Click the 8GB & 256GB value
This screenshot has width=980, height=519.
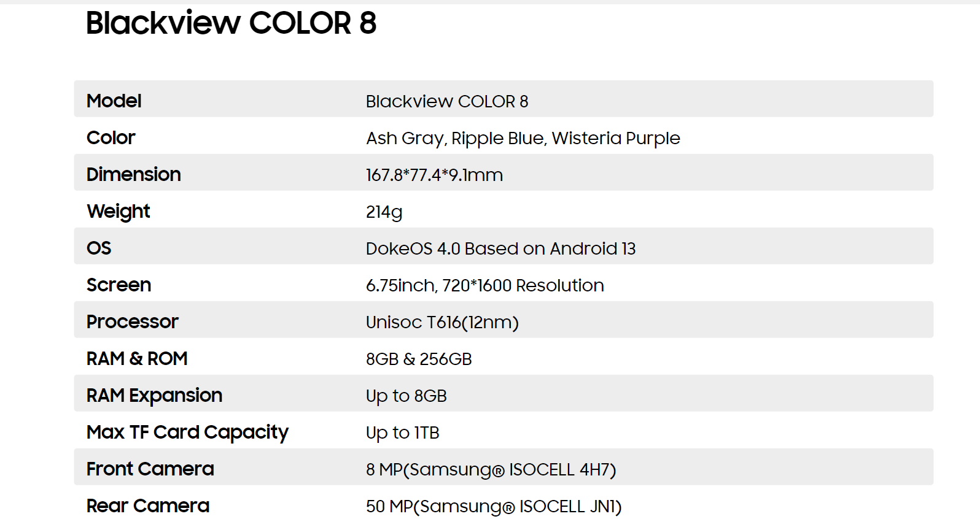pos(419,359)
